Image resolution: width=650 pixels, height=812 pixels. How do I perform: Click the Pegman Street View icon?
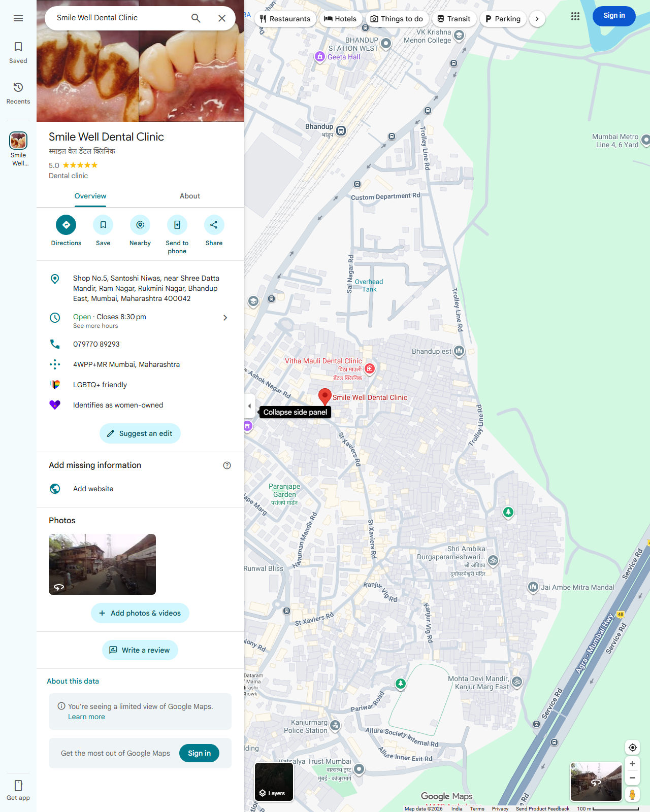[632, 794]
